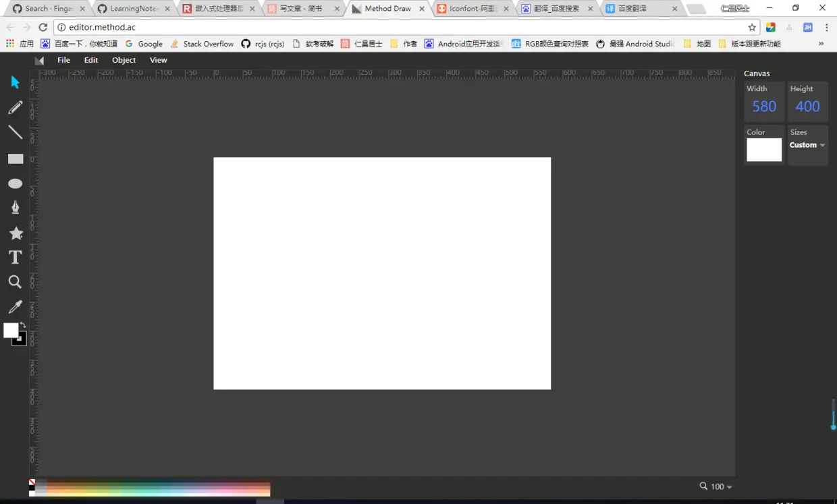Click the Method Draw logo icon
The width and height of the screenshot is (837, 504).
coord(39,60)
